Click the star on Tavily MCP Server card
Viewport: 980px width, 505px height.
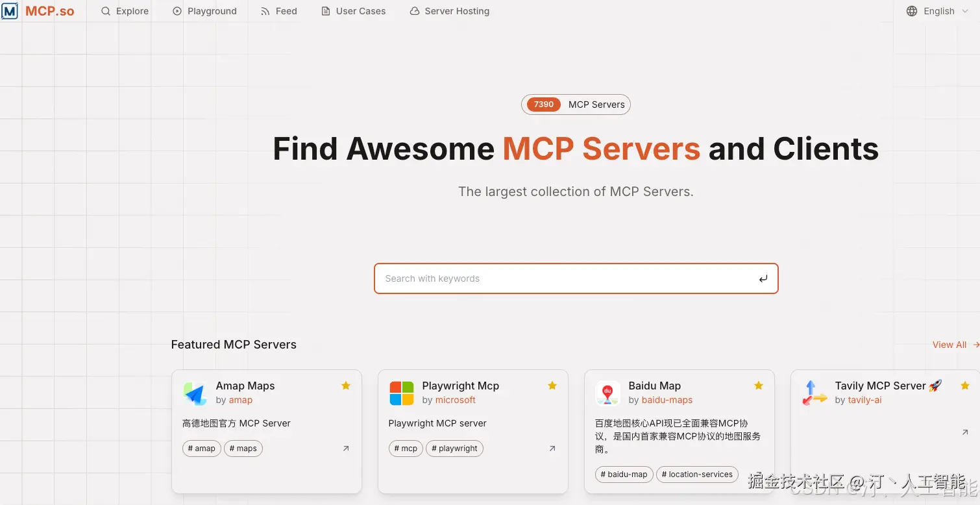click(x=965, y=386)
